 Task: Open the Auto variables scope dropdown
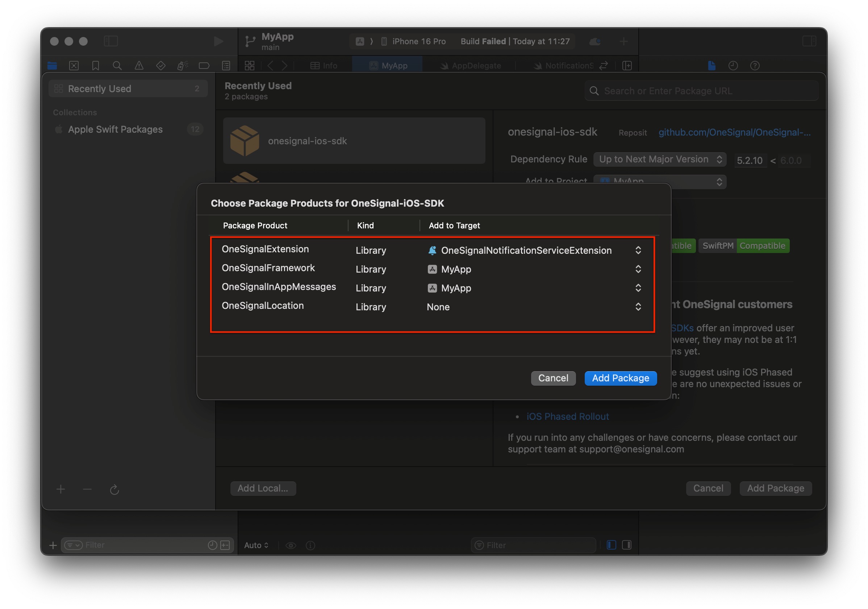pos(256,545)
